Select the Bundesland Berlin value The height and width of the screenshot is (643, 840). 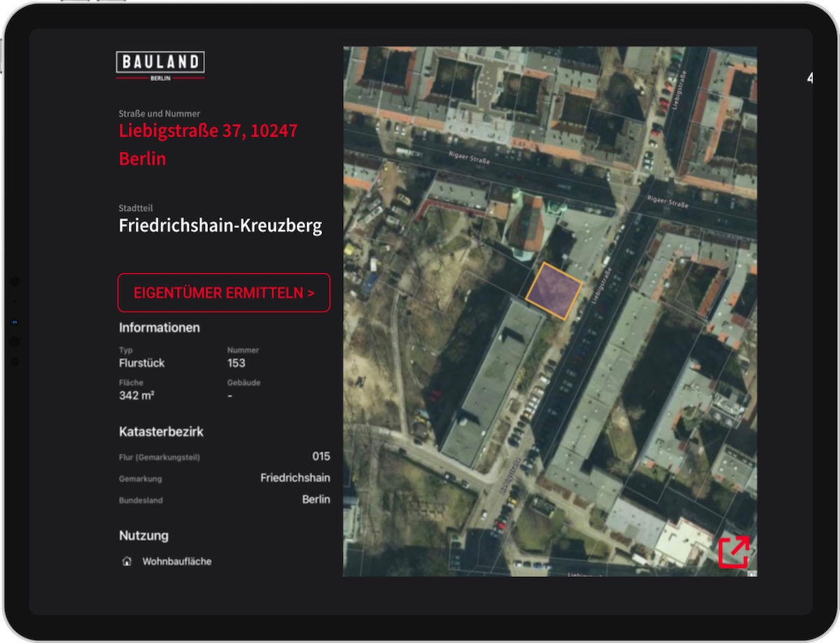pos(316,499)
